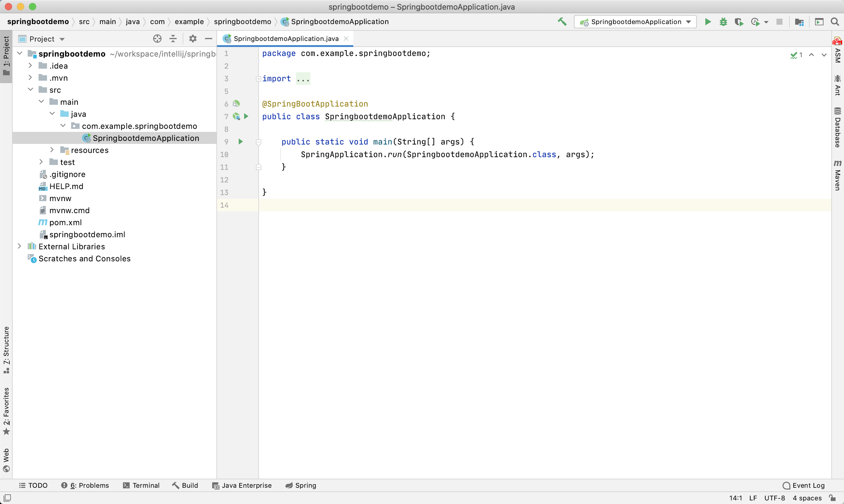Open Project panel settings gear
This screenshot has width=844, height=504.
193,39
